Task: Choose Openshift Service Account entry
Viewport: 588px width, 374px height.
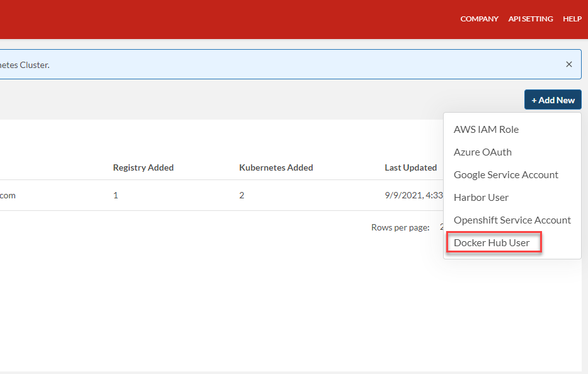Action: point(512,220)
